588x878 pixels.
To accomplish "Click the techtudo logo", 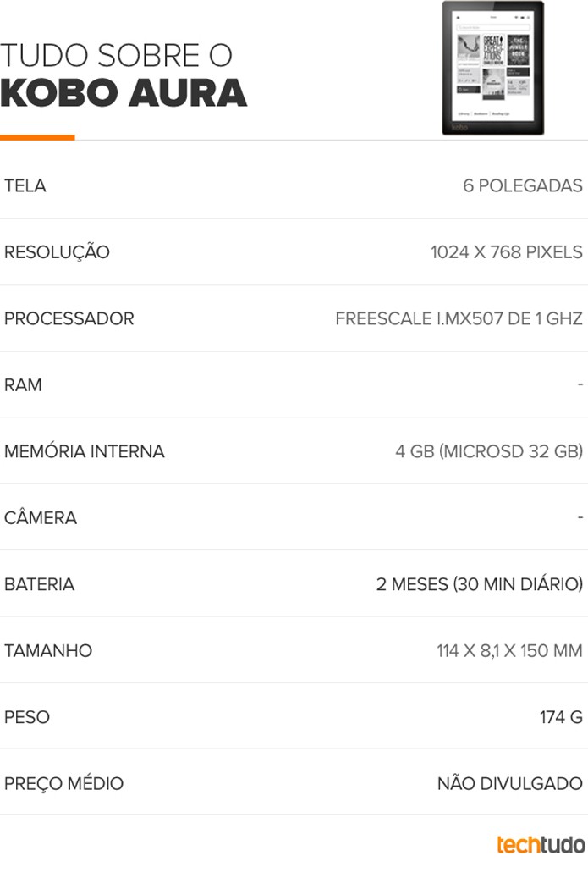I will click(x=541, y=844).
